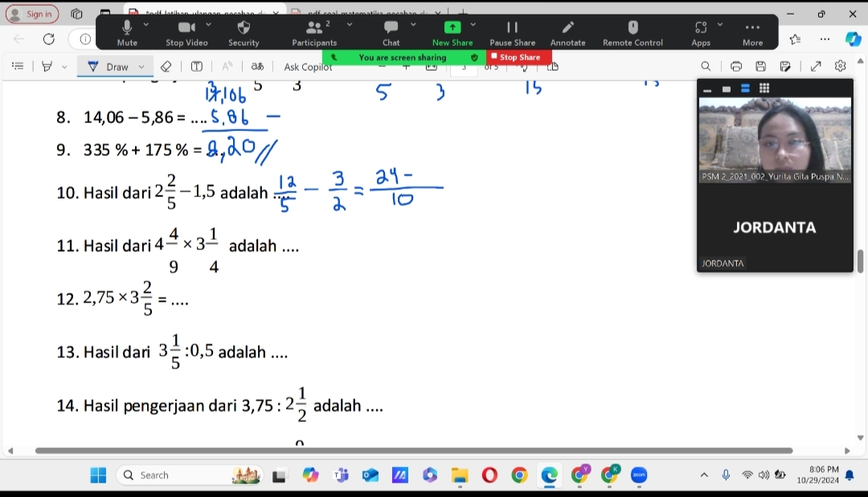The width and height of the screenshot is (868, 497).
Task: Stop video in Zoom toolbar
Action: [x=186, y=33]
